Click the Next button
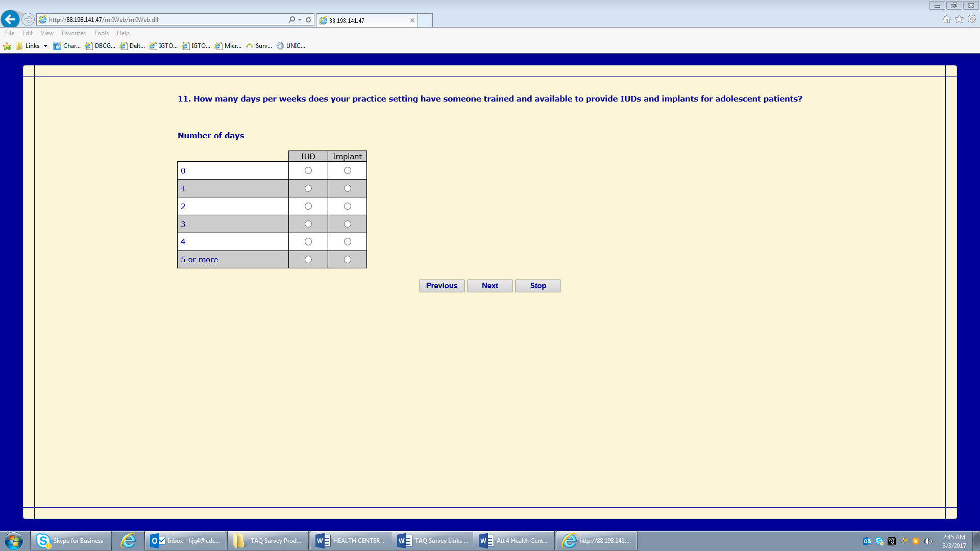The width and height of the screenshot is (980, 551). (x=489, y=286)
